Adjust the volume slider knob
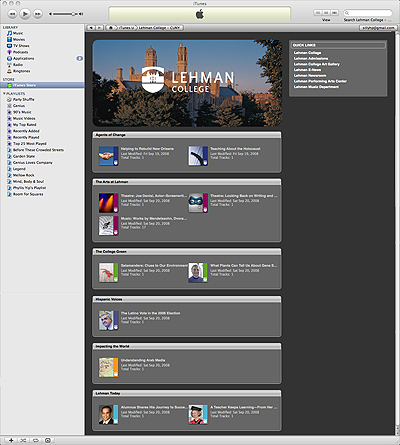Screen dimensions: 400x445 click(x=73, y=14)
